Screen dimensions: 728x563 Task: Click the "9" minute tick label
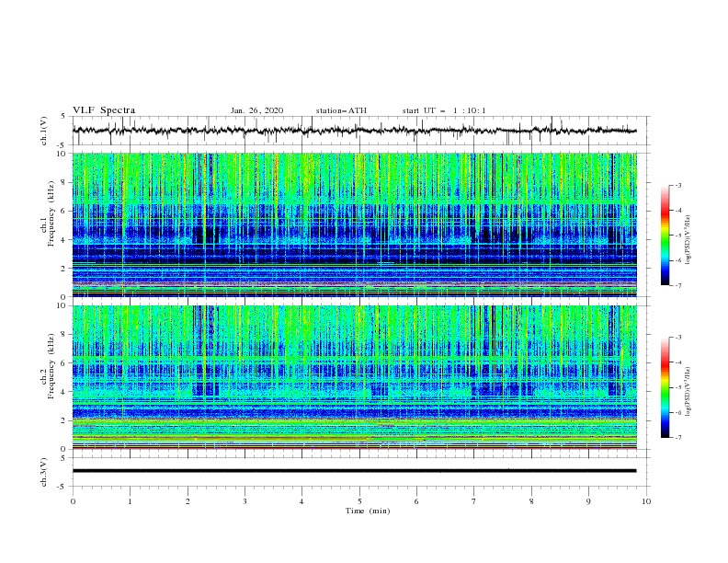588,501
